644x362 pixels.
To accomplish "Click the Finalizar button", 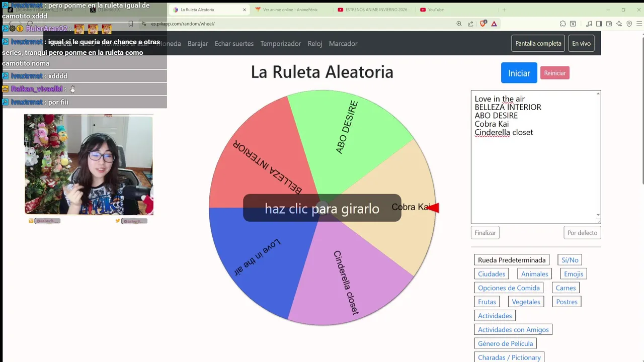I will pos(486,233).
